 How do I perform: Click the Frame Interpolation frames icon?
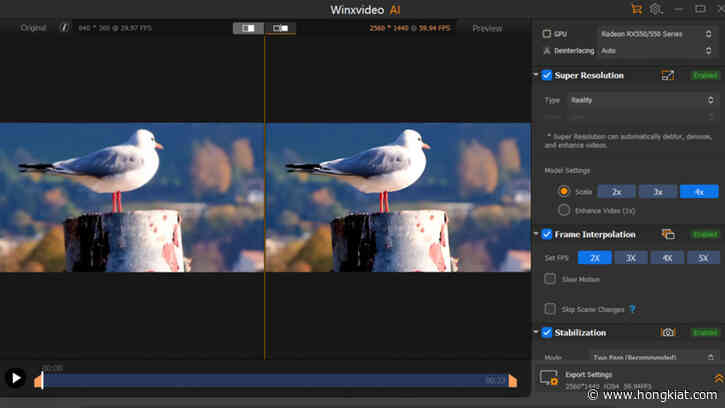(x=668, y=235)
